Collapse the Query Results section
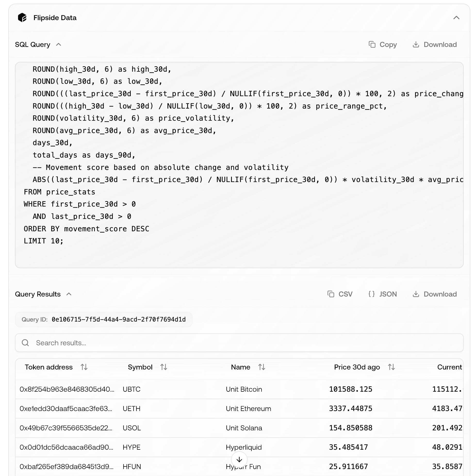This screenshot has width=475, height=476. pos(69,294)
